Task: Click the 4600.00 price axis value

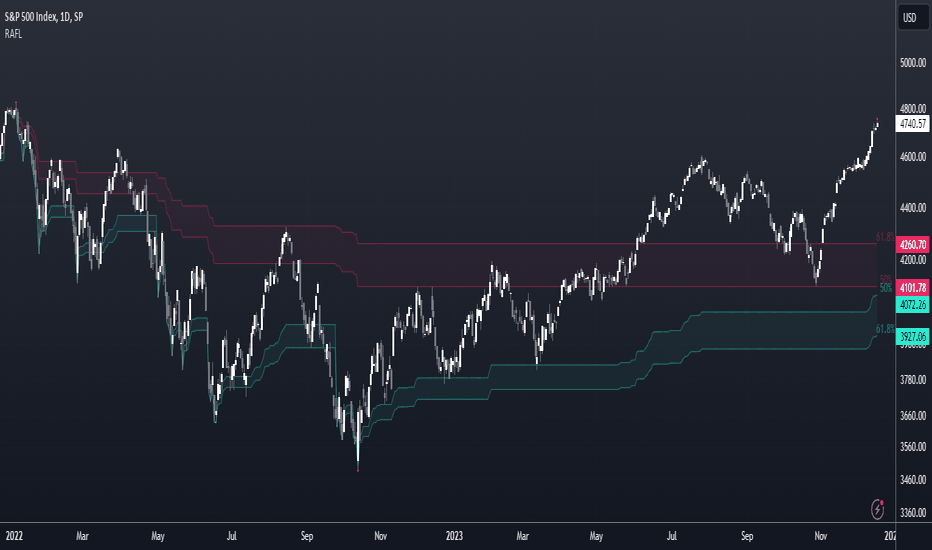Action: 913,157
